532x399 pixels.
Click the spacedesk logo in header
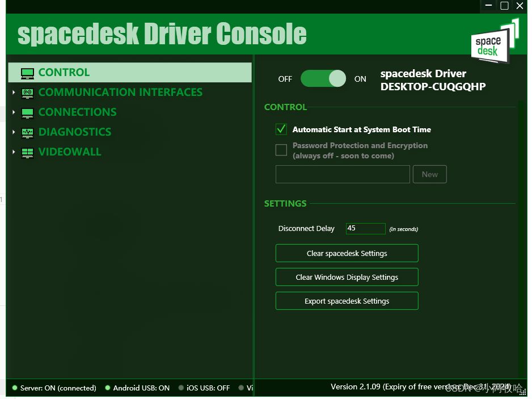(494, 42)
